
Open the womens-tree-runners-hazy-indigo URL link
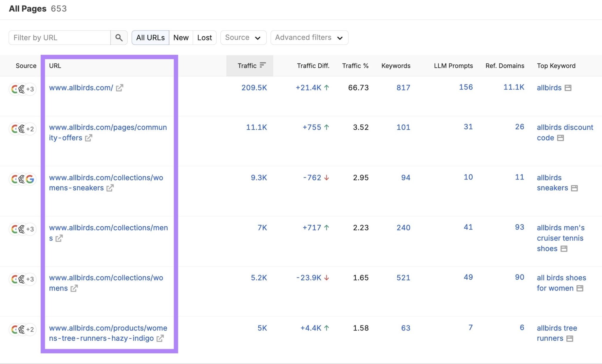pyautogui.click(x=108, y=333)
